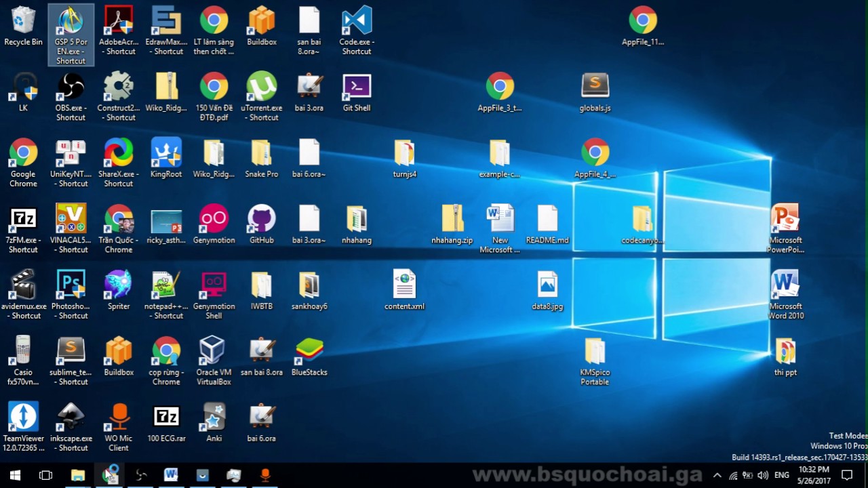Screen dimensions: 868x488
Task: Select the Spriter icon
Action: click(119, 290)
